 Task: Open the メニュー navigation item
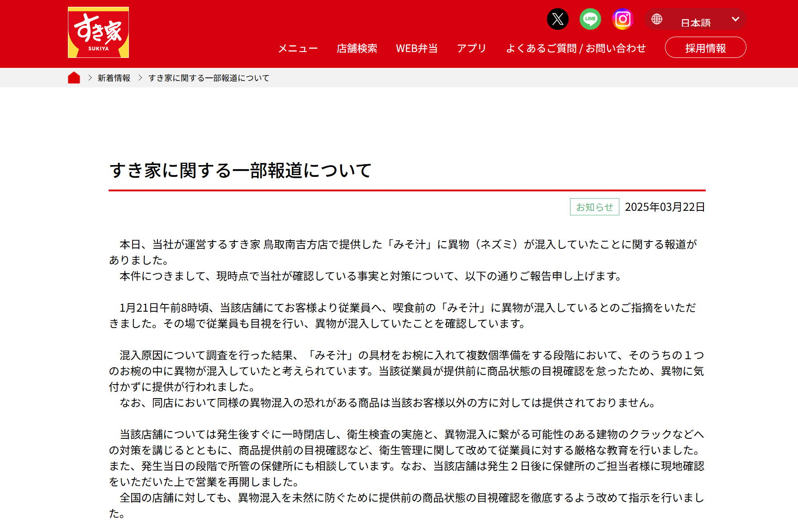(298, 48)
